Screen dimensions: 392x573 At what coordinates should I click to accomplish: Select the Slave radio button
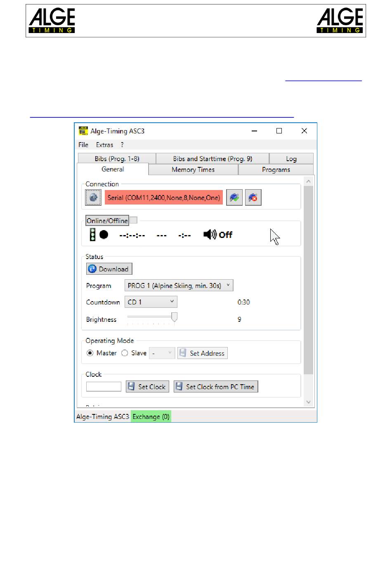(x=125, y=353)
